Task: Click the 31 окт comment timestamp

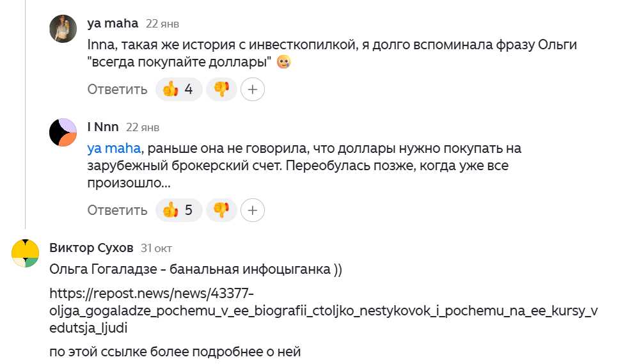Action: [x=156, y=248]
